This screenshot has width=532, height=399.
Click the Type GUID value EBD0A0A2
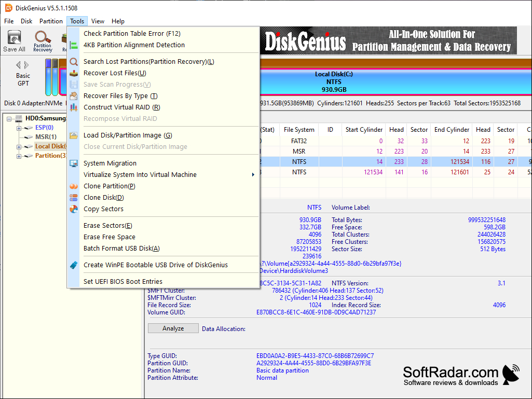coord(315,356)
